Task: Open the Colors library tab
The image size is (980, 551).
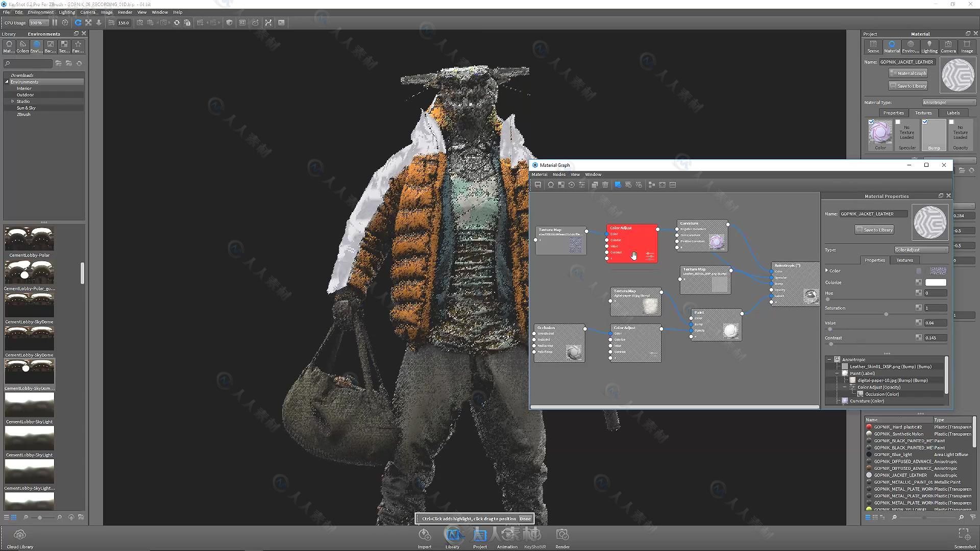Action: pyautogui.click(x=22, y=46)
